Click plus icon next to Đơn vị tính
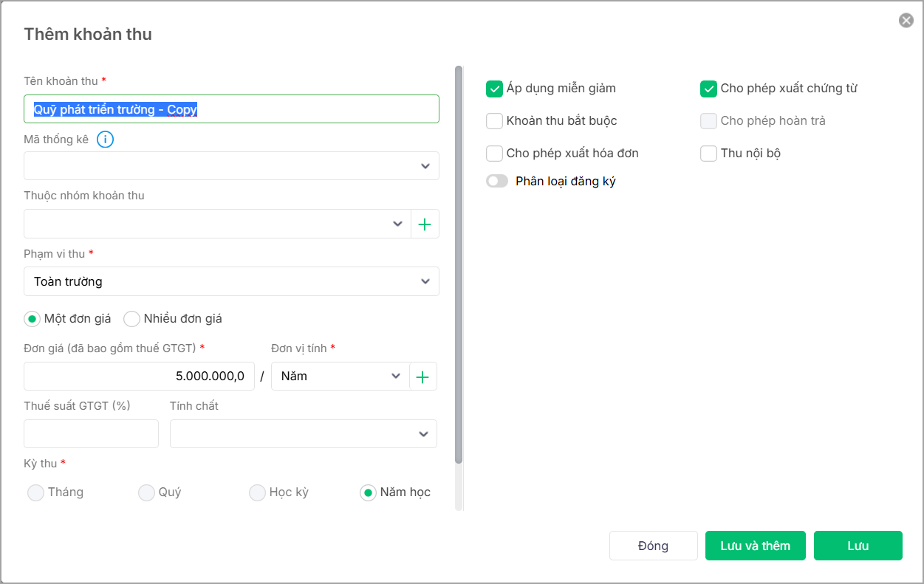This screenshot has width=924, height=584. (422, 377)
